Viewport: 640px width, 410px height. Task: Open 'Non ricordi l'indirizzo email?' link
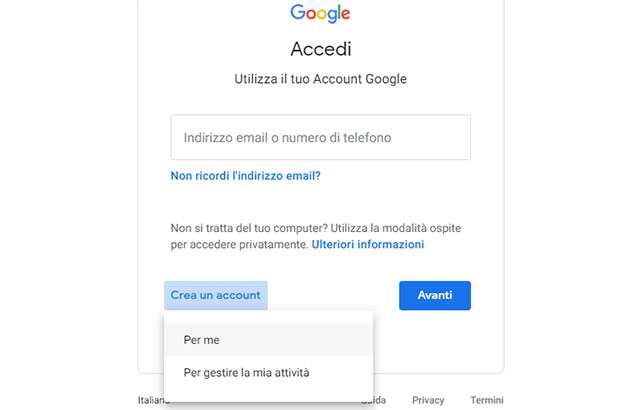[x=245, y=176]
